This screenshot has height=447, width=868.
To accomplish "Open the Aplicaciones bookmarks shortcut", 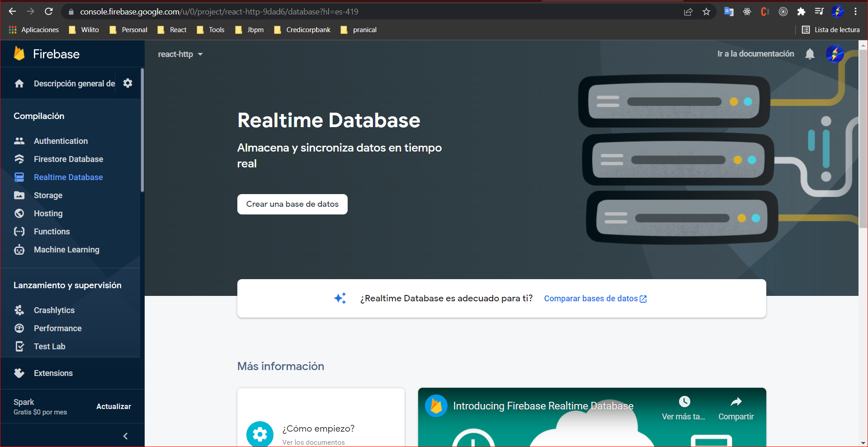I will [34, 30].
